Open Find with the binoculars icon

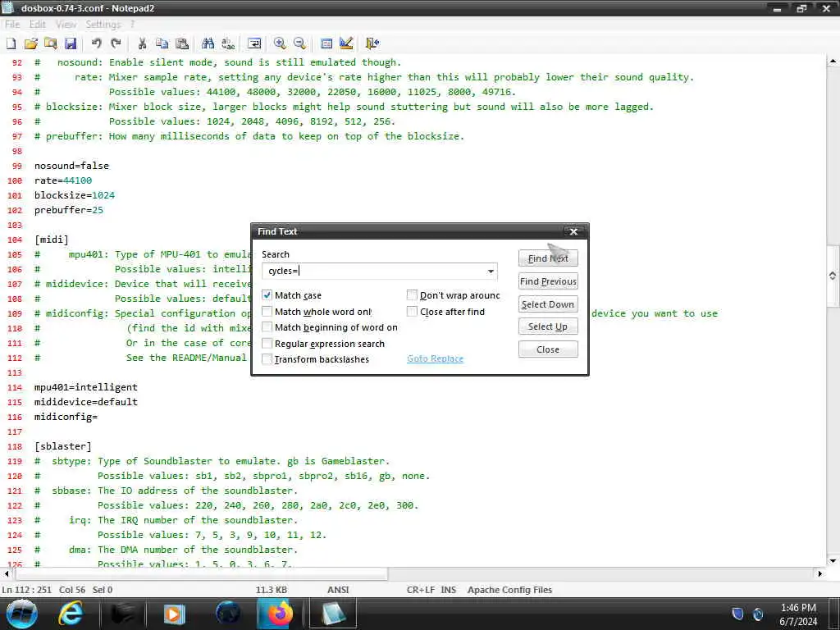[x=208, y=43]
